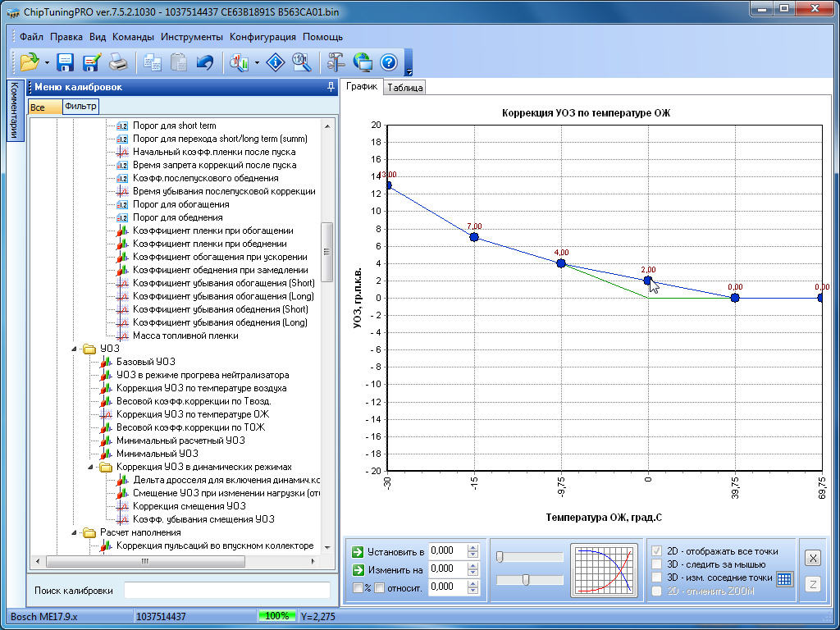This screenshot has width=840, height=630.
Task: Collapse 'Коррекция УОЗ в динамических режимах' folder
Action: pos(91,467)
